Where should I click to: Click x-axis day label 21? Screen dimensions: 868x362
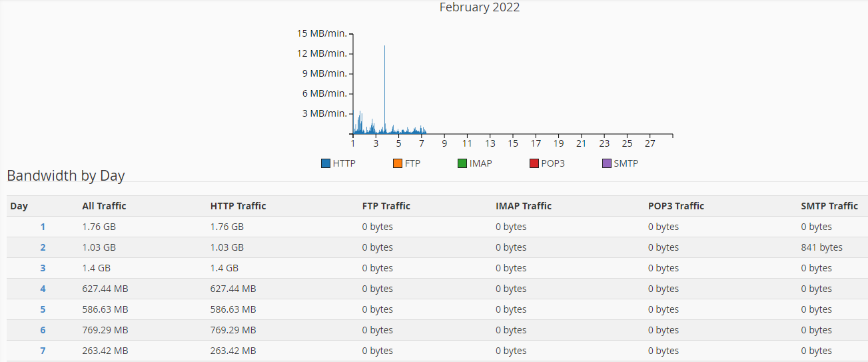coord(582,143)
